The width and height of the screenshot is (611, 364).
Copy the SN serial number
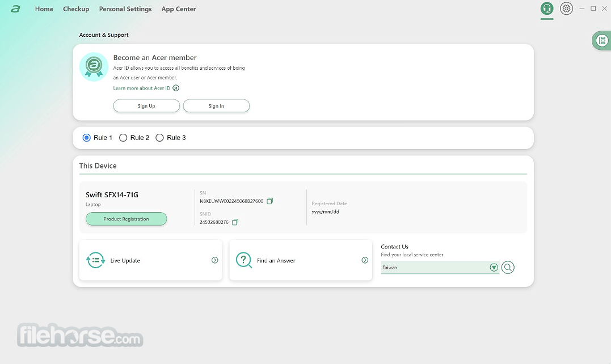coord(269,201)
